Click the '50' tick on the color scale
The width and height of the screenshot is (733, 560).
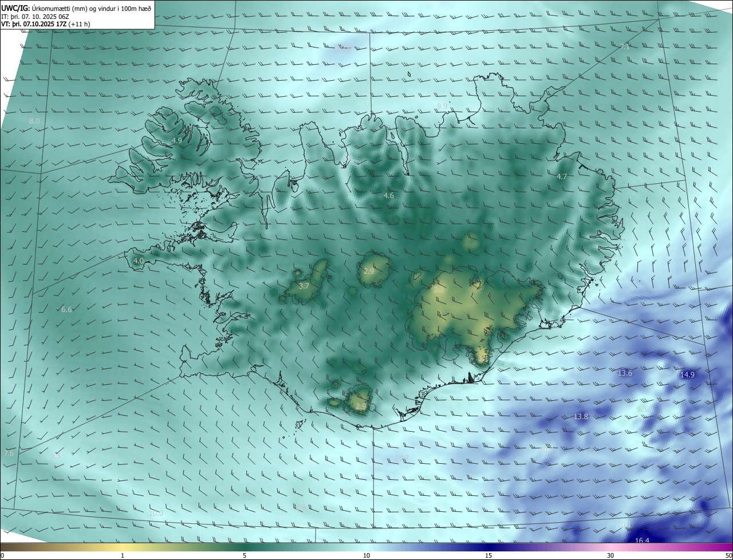(728, 556)
